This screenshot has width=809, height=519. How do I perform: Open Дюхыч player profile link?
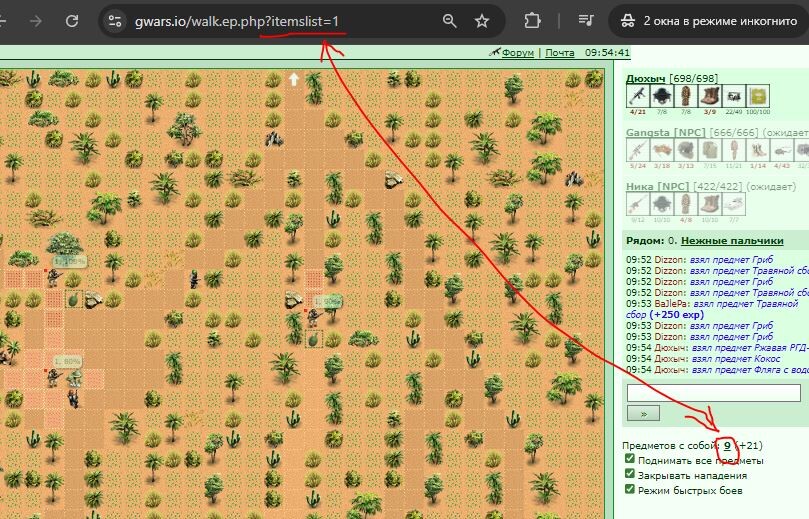645,78
